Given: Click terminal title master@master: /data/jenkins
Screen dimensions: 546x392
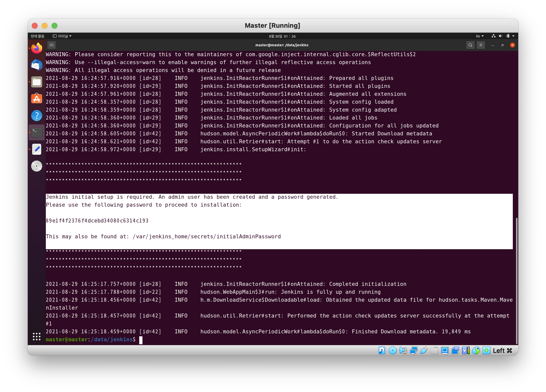Looking at the screenshot, I should pyautogui.click(x=282, y=45).
